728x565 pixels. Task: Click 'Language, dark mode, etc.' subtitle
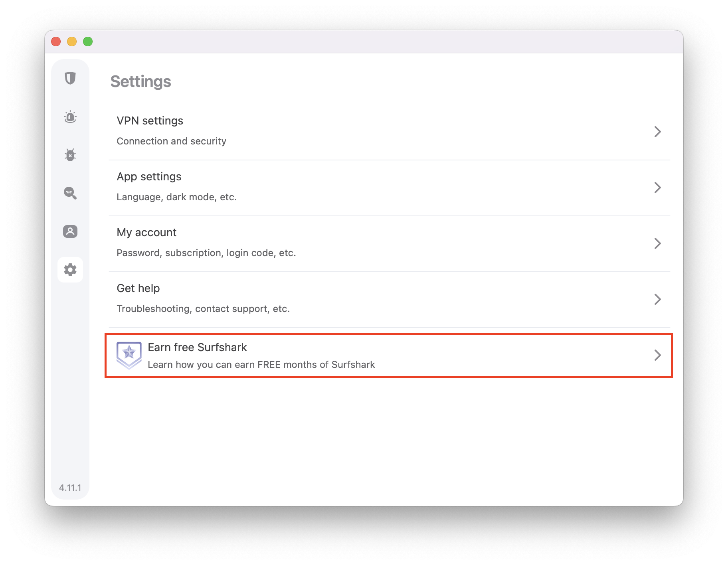coord(176,197)
